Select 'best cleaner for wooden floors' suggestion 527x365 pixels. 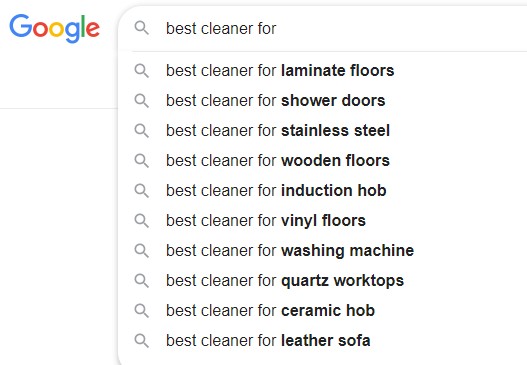click(x=323, y=161)
